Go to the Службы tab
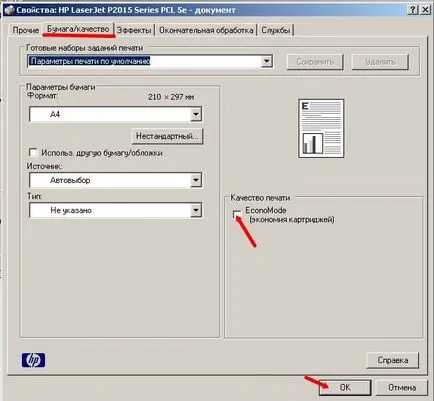This screenshot has height=401, width=434. pos(276,30)
